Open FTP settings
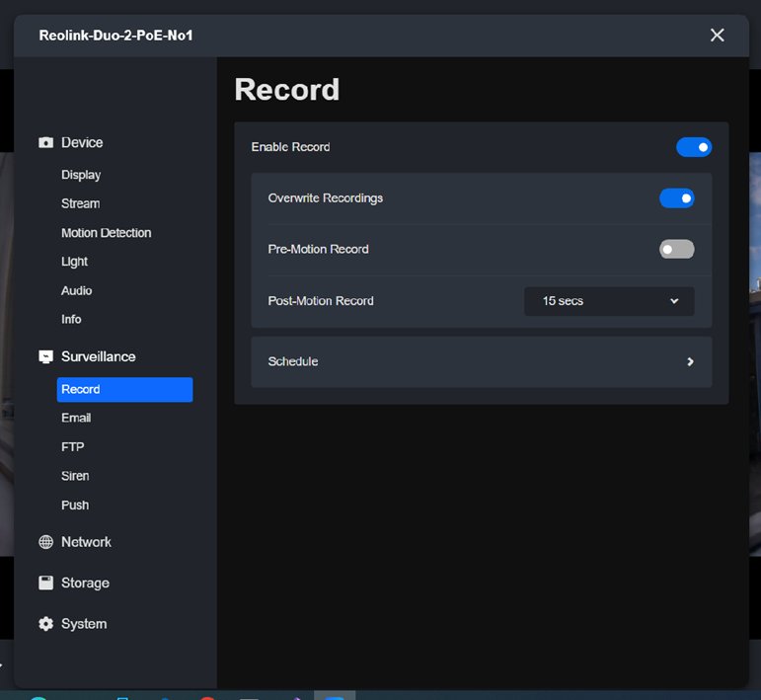This screenshot has width=761, height=700. (x=73, y=446)
